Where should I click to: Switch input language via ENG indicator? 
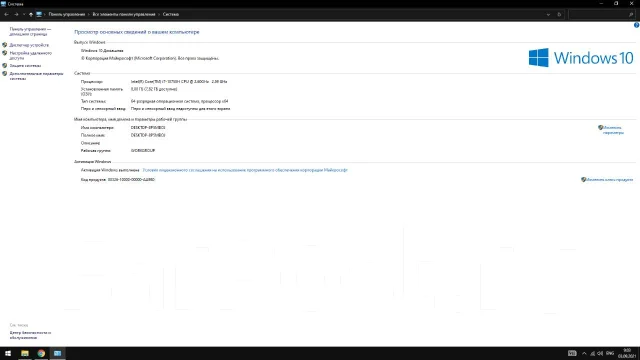tap(610, 353)
